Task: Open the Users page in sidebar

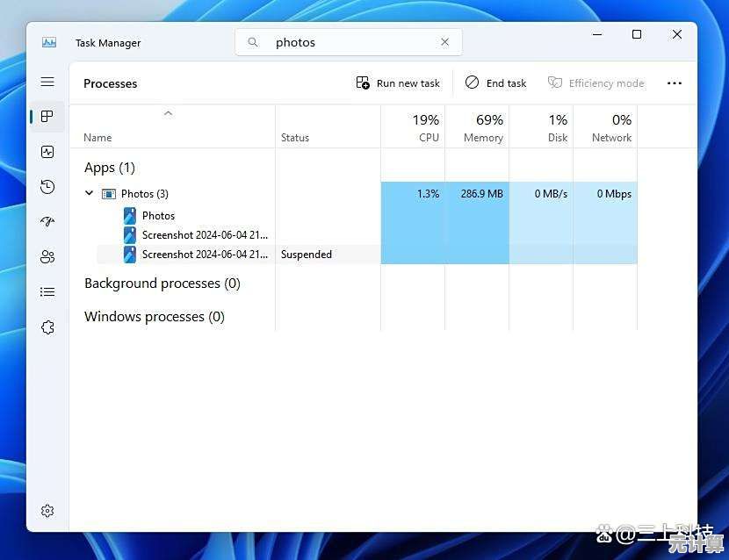Action: pos(47,256)
